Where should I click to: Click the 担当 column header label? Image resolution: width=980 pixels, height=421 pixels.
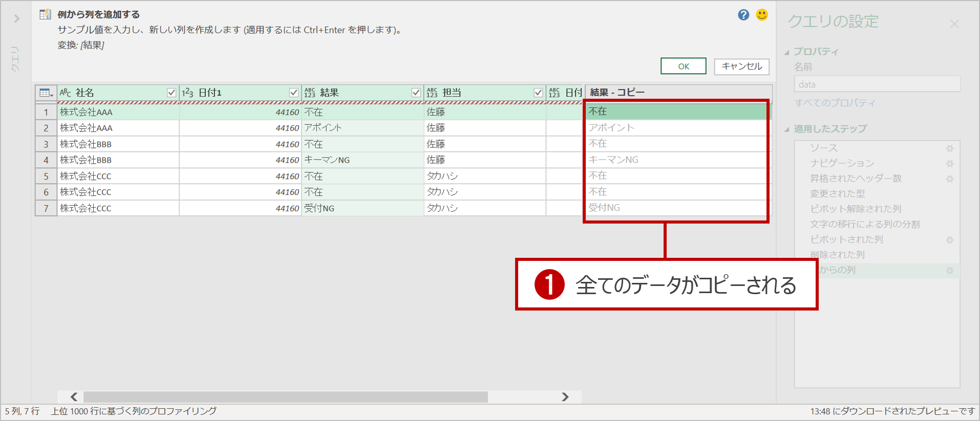tap(452, 93)
